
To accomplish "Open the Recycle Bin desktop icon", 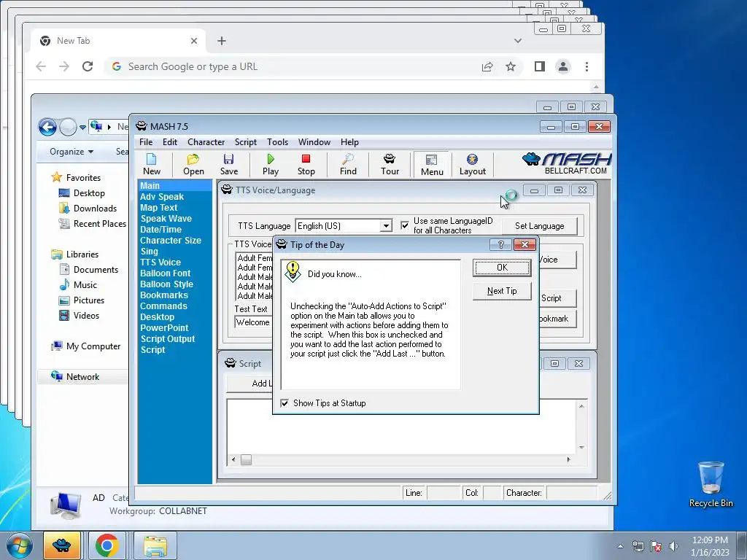I will coord(711,484).
